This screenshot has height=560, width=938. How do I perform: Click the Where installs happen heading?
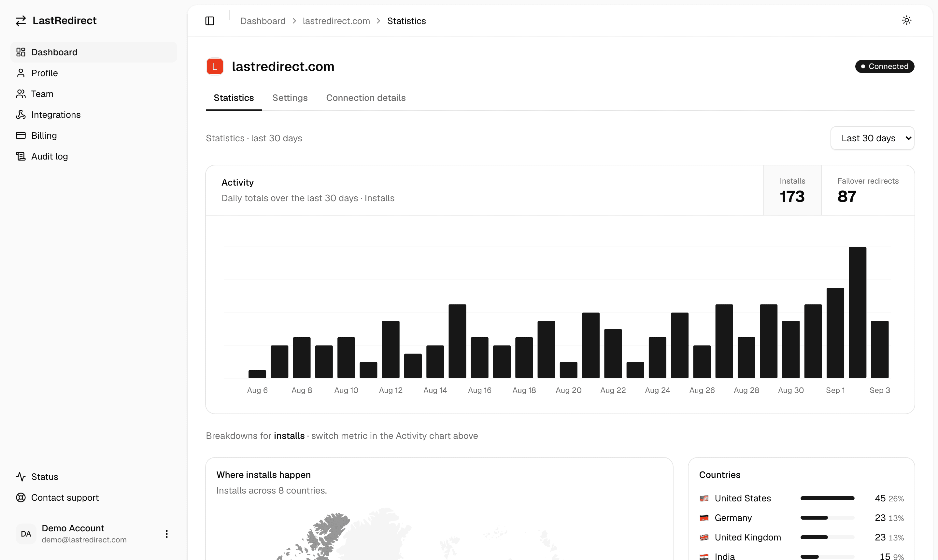point(263,475)
